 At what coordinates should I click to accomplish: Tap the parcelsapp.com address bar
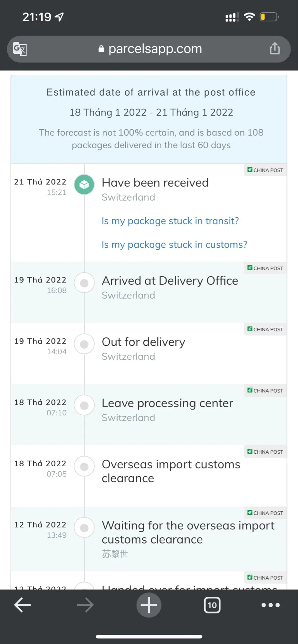(155, 49)
